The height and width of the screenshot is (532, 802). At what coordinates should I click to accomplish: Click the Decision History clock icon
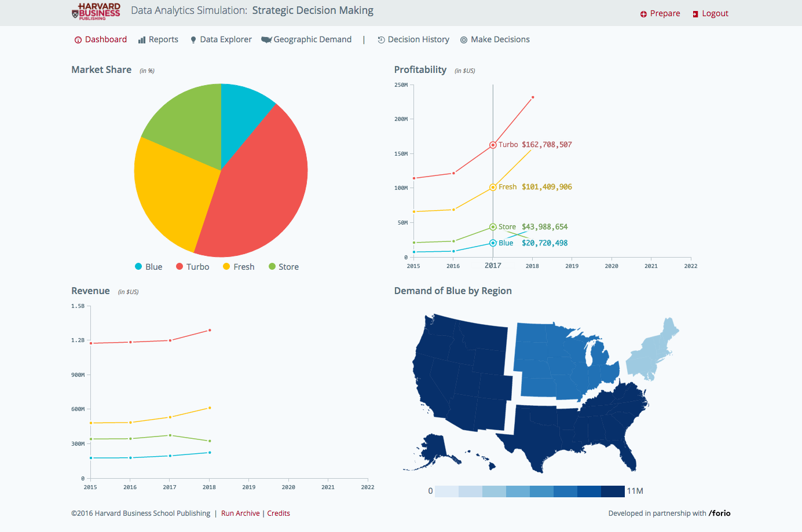tap(381, 40)
